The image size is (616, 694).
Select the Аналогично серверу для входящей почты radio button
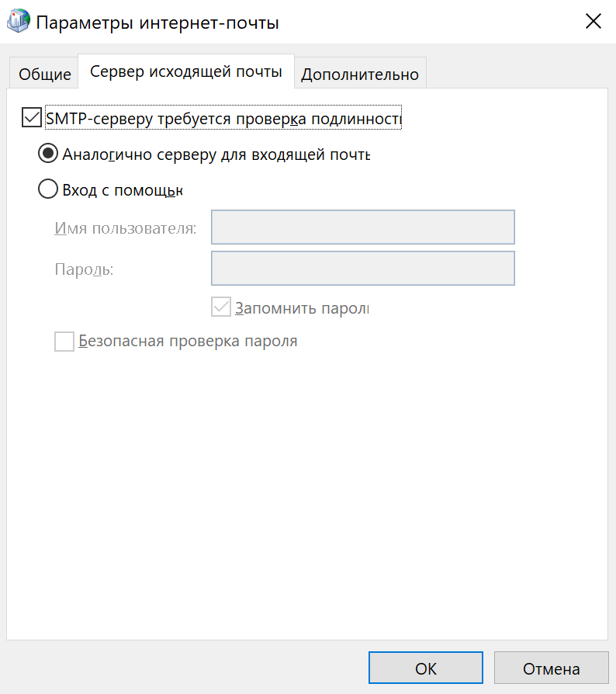pos(48,154)
